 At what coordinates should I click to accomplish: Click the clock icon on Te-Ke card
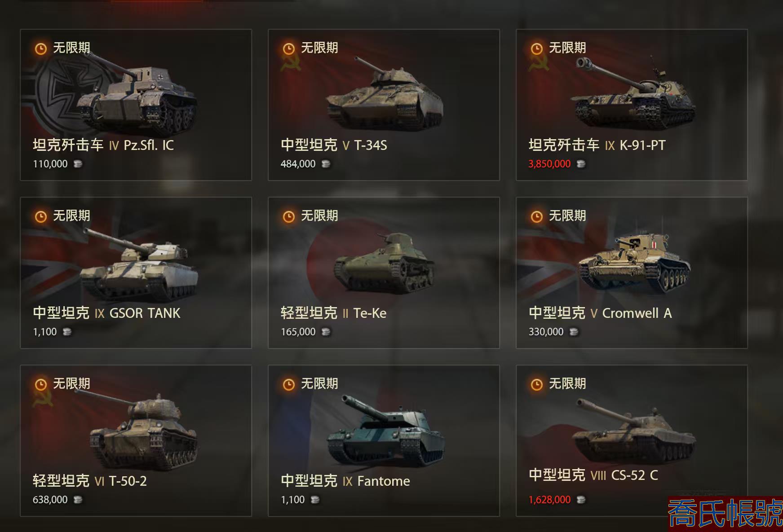click(289, 217)
